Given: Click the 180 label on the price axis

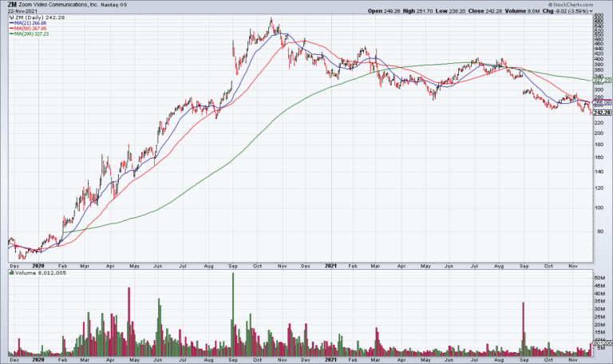Looking at the screenshot, I should (x=599, y=144).
